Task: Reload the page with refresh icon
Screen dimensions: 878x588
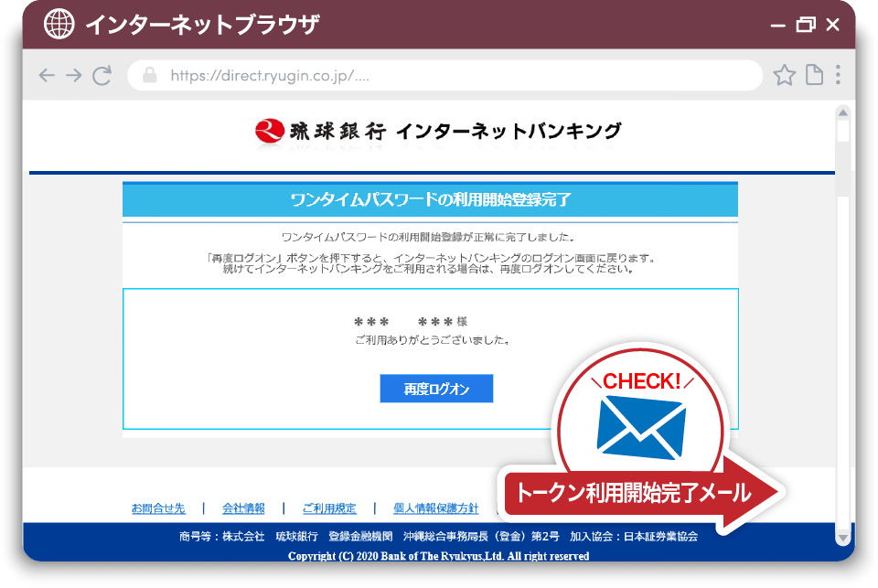Action: pyautogui.click(x=102, y=75)
